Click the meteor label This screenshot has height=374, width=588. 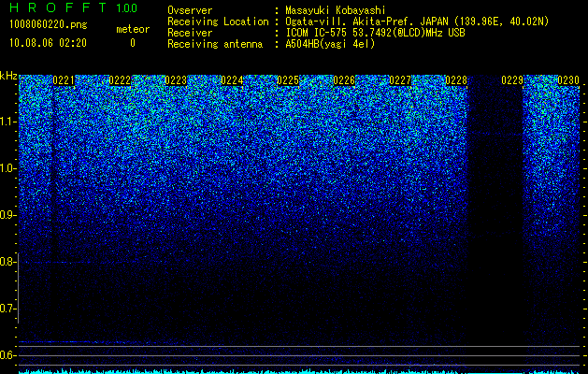(133, 29)
